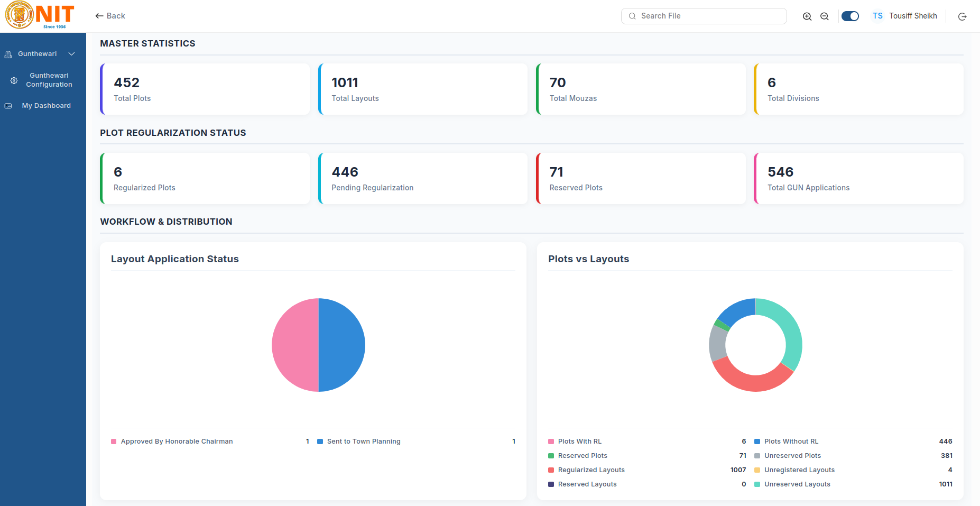Click the Gunthewari Configuration gear icon
This screenshot has height=506, width=980.
click(14, 80)
